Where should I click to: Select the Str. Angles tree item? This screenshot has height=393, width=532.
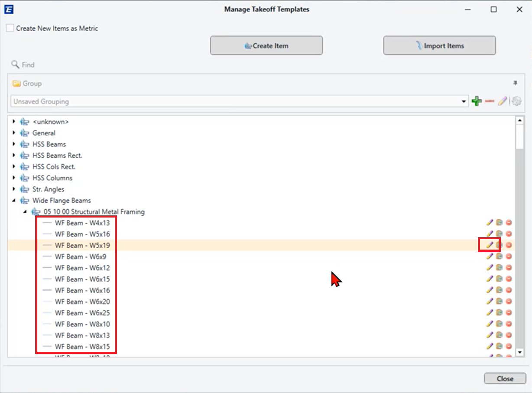(48, 189)
